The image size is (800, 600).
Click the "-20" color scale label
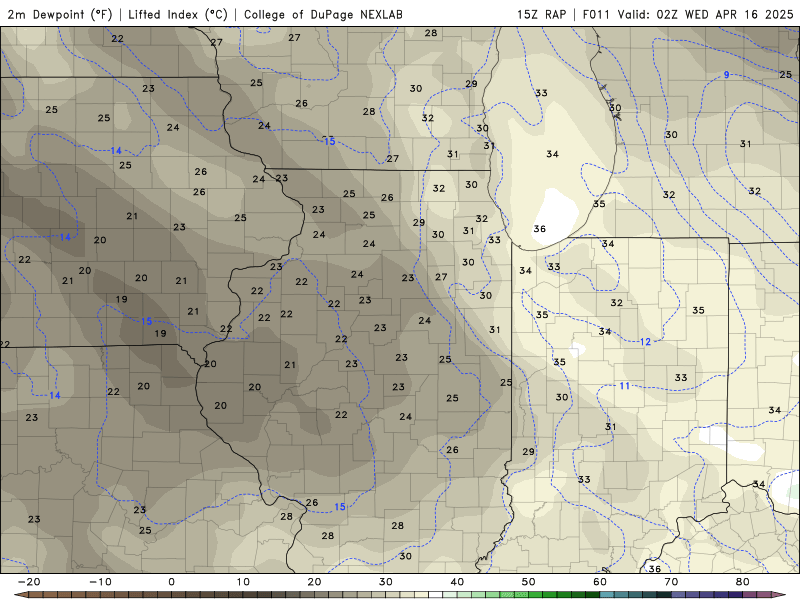29,582
